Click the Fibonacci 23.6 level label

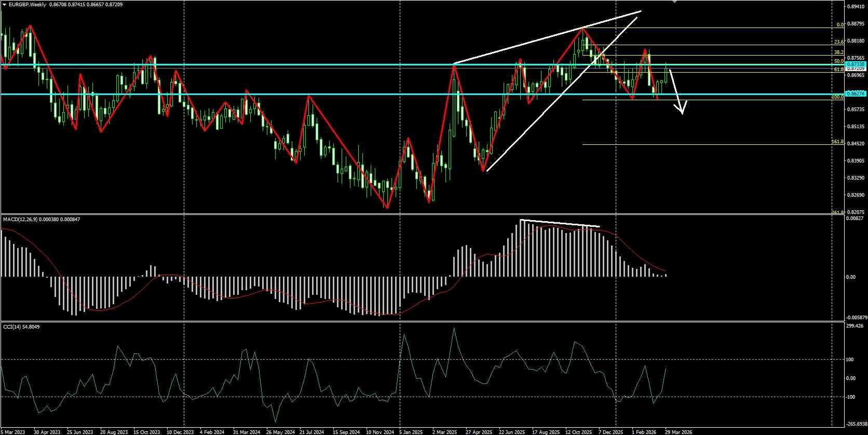(x=839, y=42)
